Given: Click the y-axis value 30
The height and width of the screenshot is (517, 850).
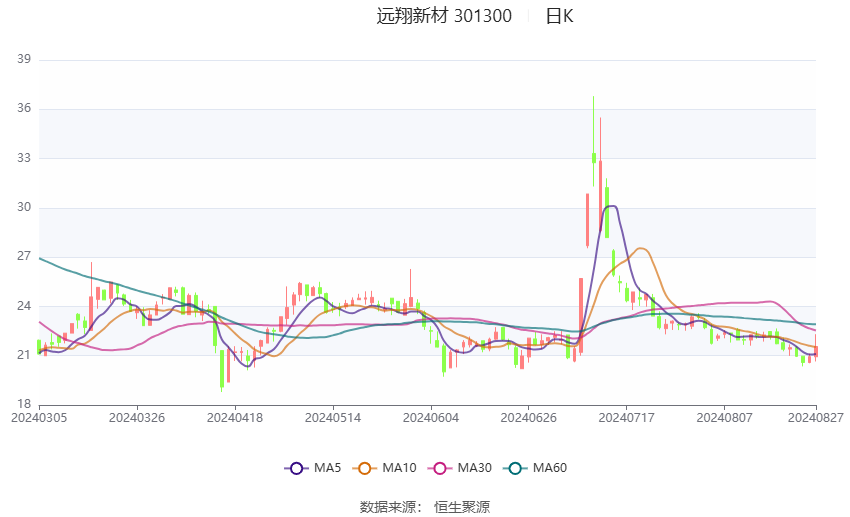Looking at the screenshot, I should [24, 207].
